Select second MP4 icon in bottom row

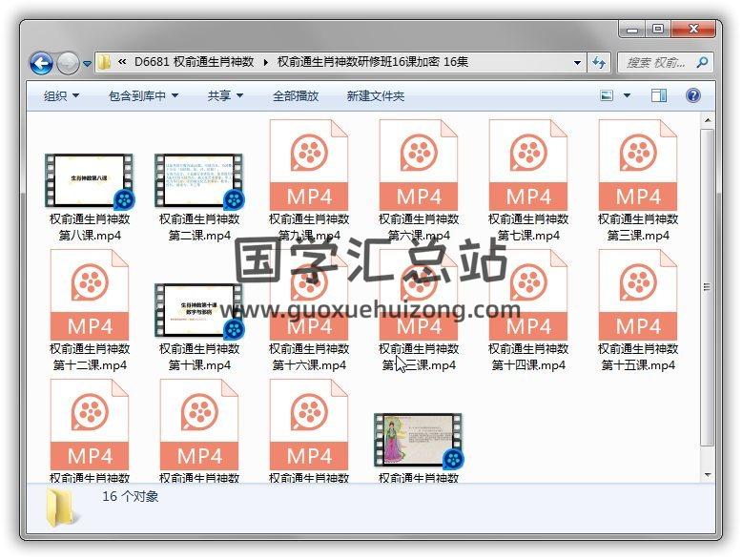(199, 425)
